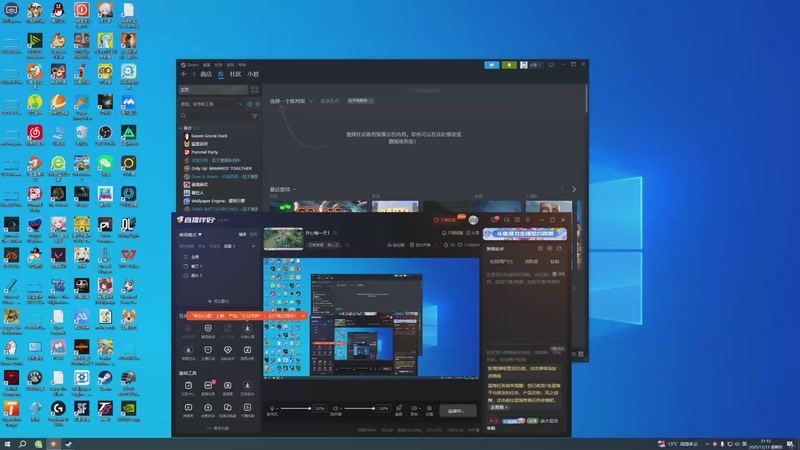Click 添加素材 to add a source
This screenshot has height=450, width=800.
[218, 301]
